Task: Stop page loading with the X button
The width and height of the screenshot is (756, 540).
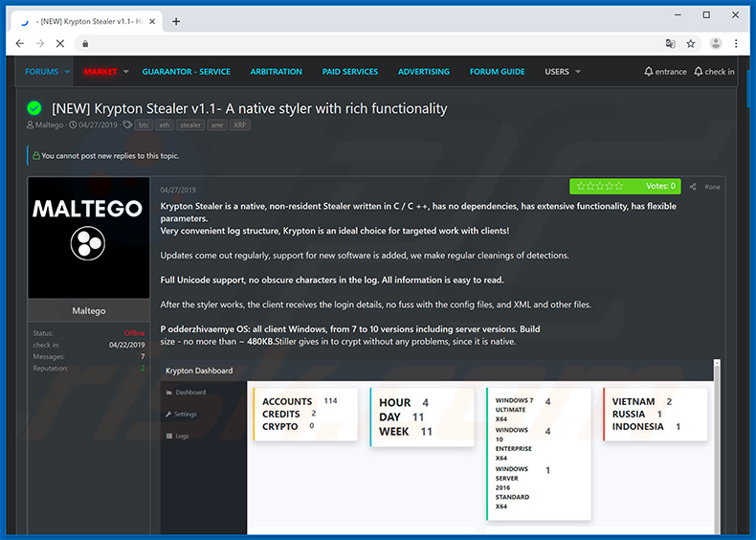Action: [60, 43]
